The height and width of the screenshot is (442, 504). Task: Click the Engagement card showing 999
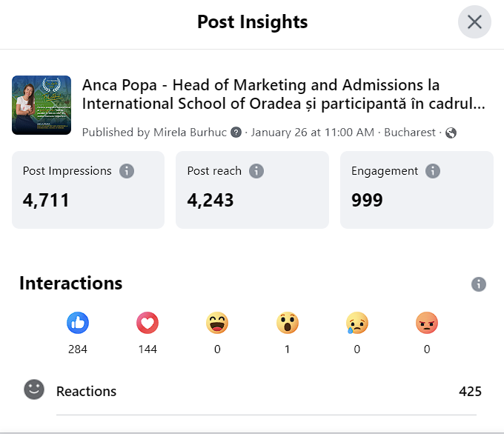pos(417,190)
